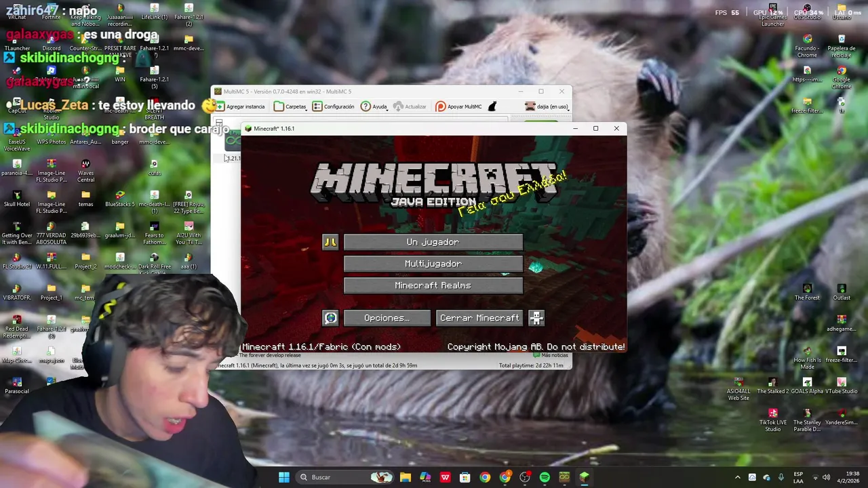Click the microphone tray icon
The height and width of the screenshot is (488, 868).
781,477
